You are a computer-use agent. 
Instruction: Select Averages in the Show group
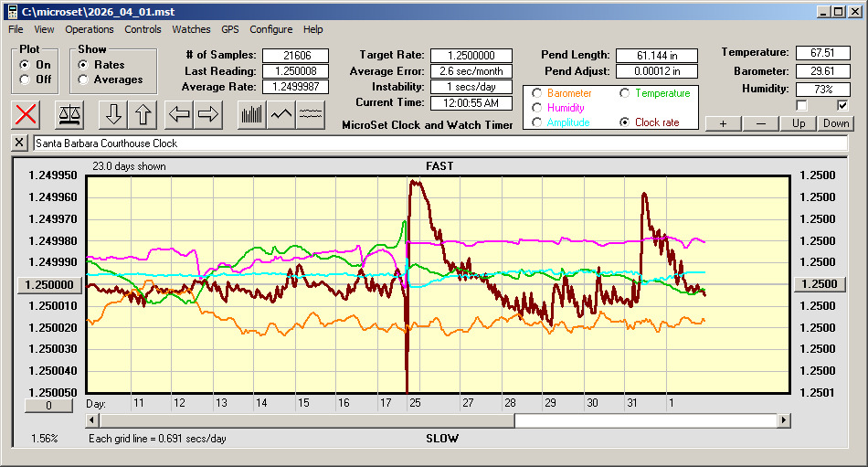click(83, 80)
